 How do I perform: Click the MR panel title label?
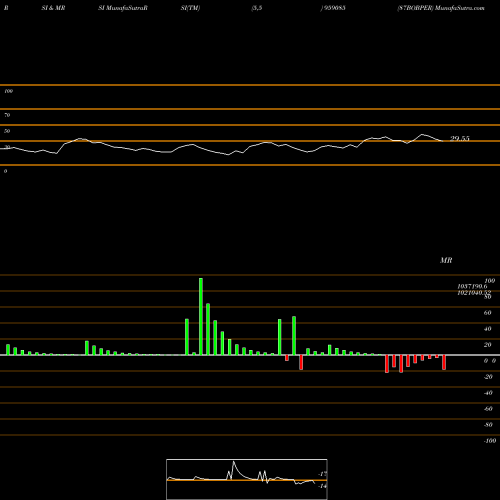[x=446, y=260]
